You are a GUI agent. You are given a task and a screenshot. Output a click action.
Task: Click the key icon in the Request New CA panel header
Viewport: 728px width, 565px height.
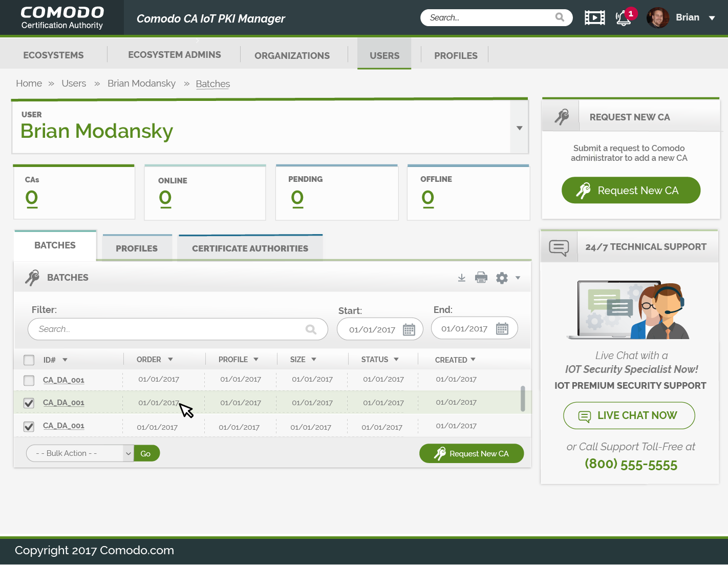coord(562,117)
